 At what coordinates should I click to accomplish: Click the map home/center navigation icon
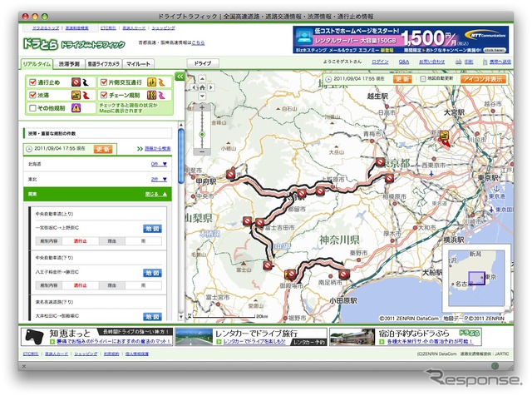click(x=202, y=87)
